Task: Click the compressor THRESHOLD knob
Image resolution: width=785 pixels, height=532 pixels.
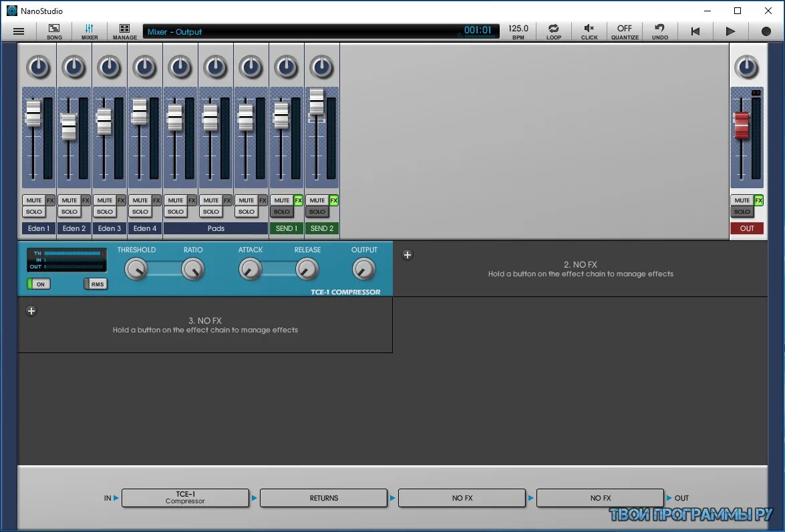Action: [136, 269]
